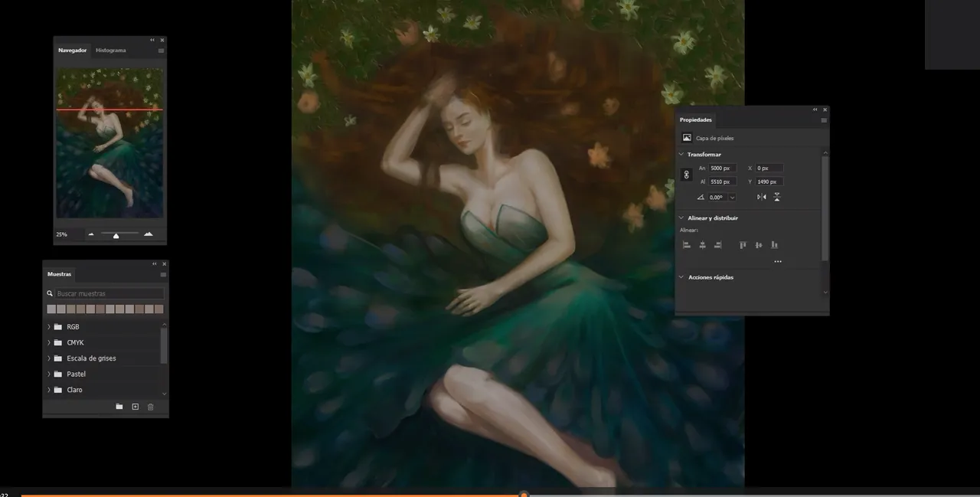Open the rotation angle dropdown
The height and width of the screenshot is (497, 980).
pyautogui.click(x=732, y=198)
